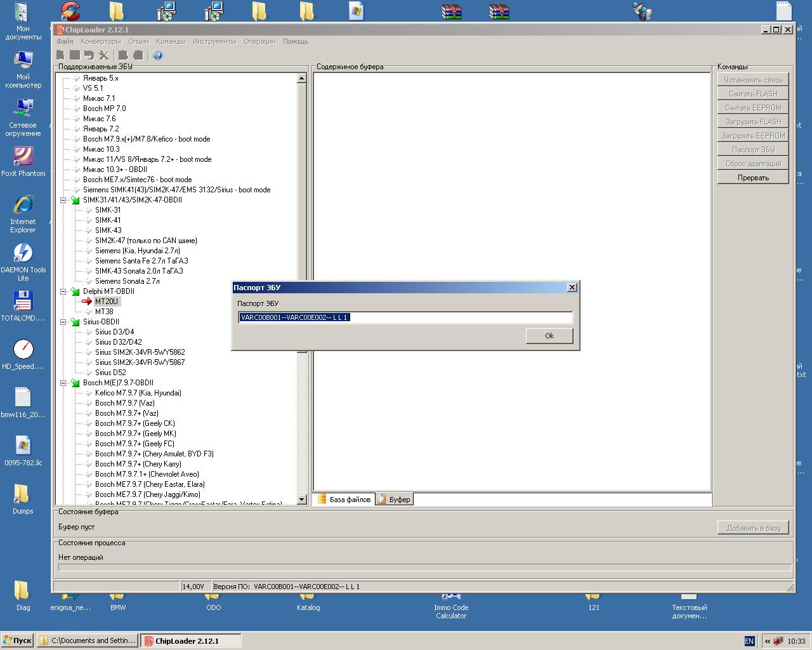Click the Считать FLASH button
The height and width of the screenshot is (650, 812).
point(753,94)
